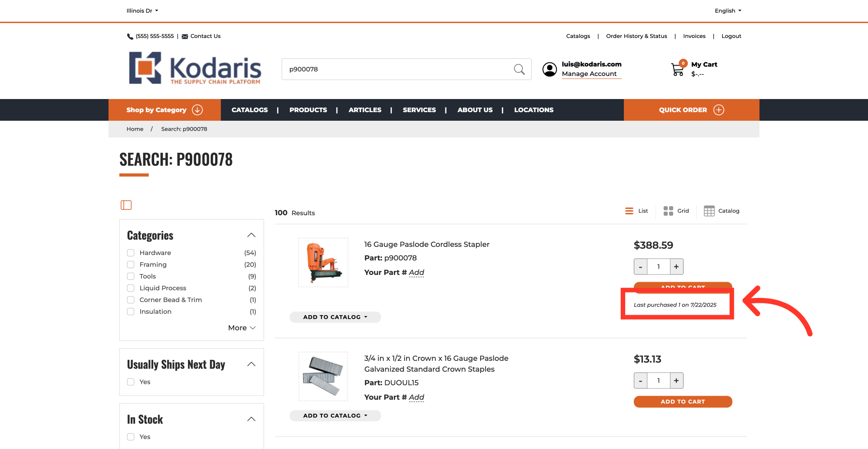
Task: Expand More categories list
Action: [x=242, y=328]
